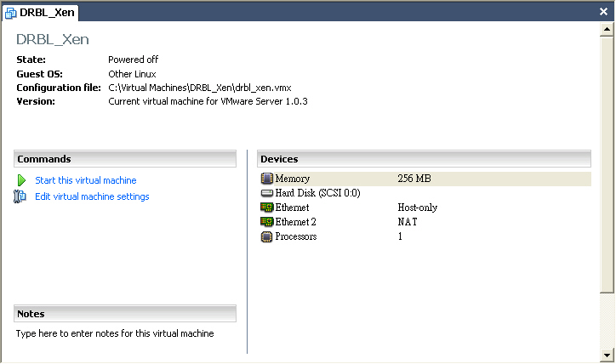Close the DRBL_Xen tab with X

[603, 11]
